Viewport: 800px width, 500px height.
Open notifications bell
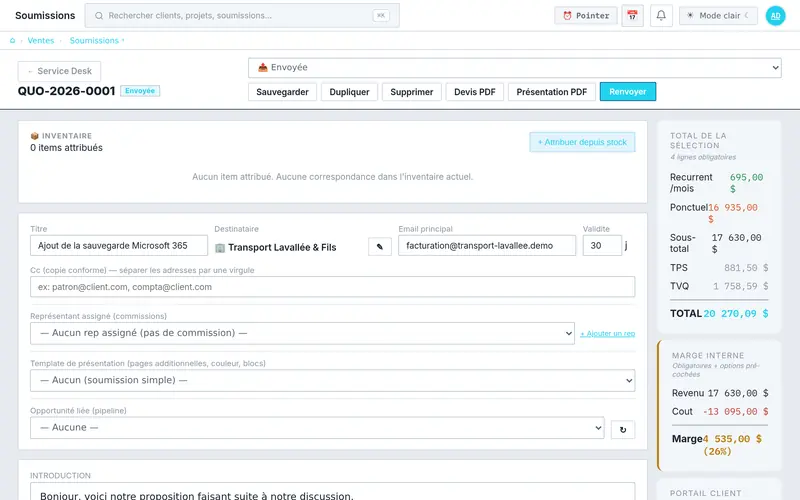point(661,16)
